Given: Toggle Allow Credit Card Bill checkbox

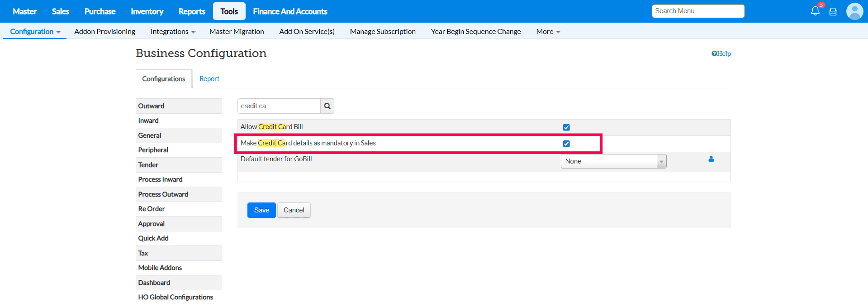Looking at the screenshot, I should point(566,127).
